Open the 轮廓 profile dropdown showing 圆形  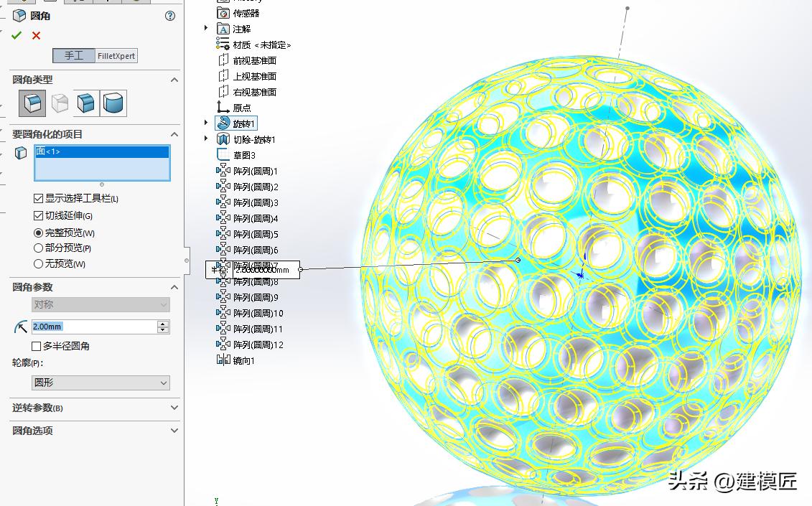point(101,383)
